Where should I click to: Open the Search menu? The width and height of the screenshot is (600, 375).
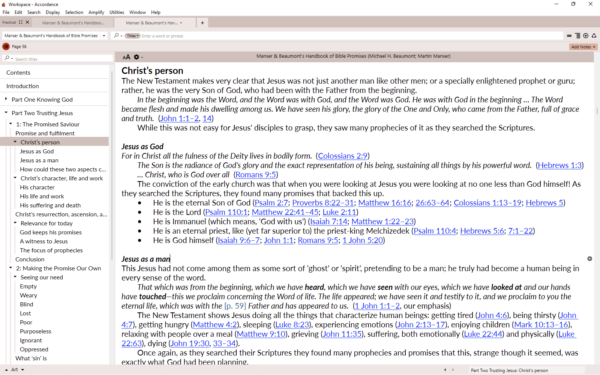pos(34,12)
